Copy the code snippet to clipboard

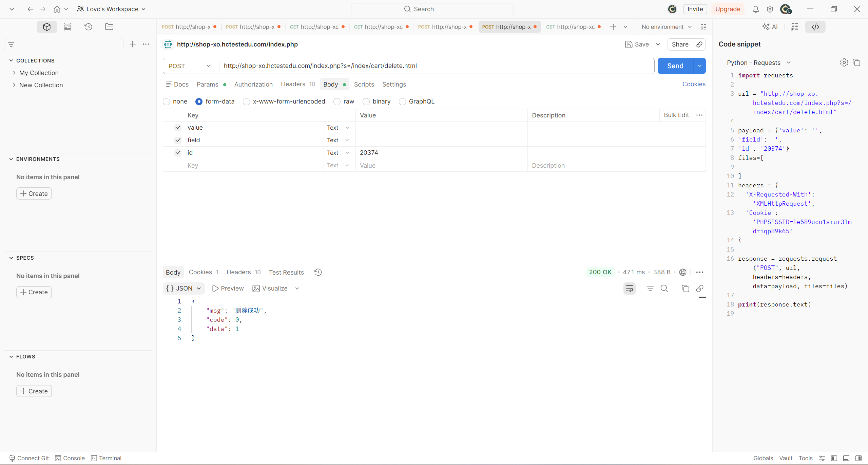pyautogui.click(x=856, y=63)
